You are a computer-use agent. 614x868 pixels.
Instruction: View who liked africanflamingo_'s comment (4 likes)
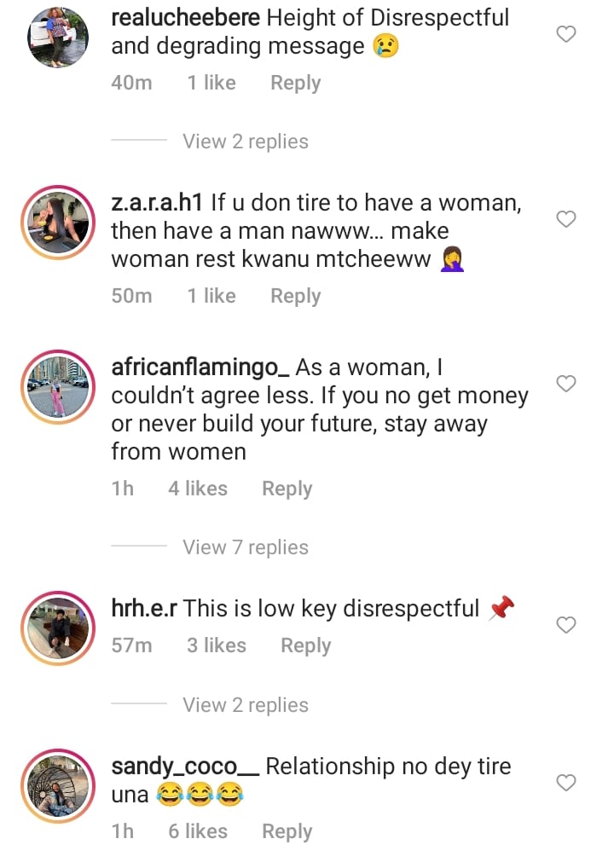198,489
